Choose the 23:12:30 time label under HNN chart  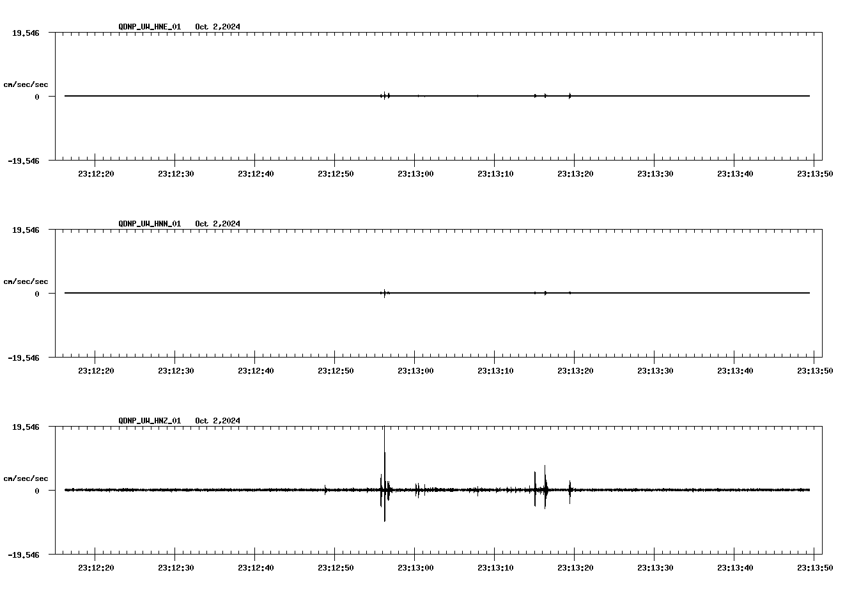point(176,371)
